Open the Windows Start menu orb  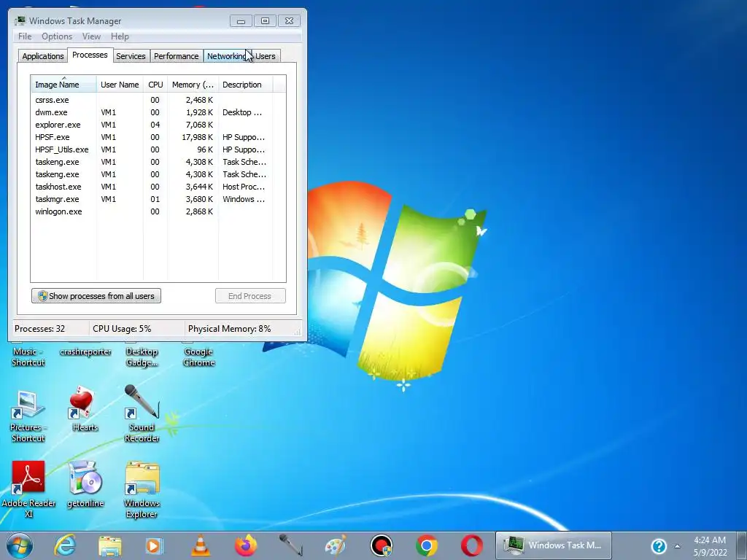(x=20, y=545)
